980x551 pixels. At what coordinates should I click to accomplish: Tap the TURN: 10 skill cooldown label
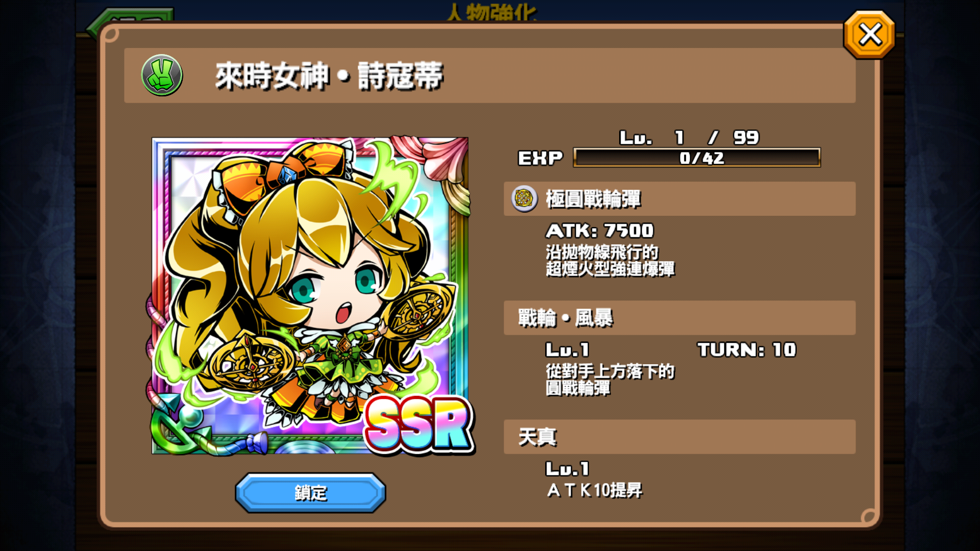pyautogui.click(x=747, y=349)
